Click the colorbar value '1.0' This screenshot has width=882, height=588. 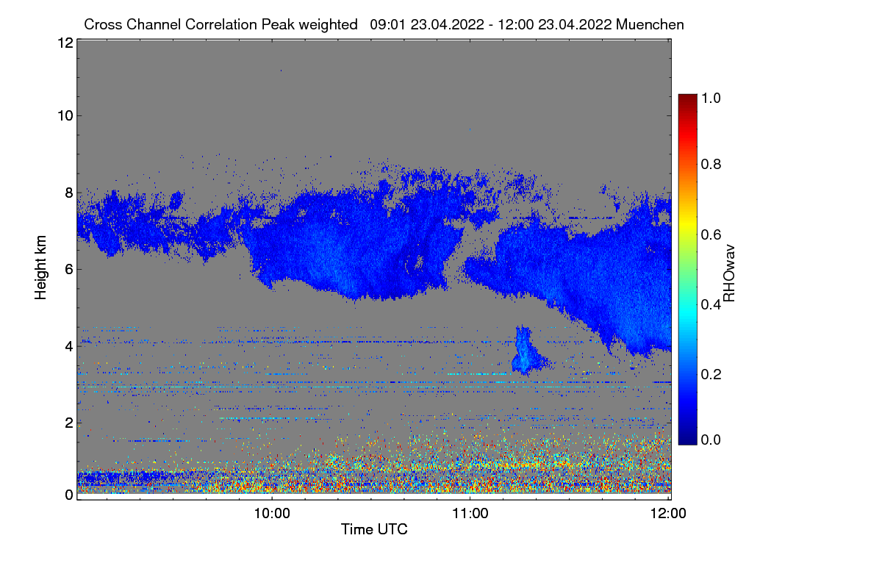pos(711,97)
